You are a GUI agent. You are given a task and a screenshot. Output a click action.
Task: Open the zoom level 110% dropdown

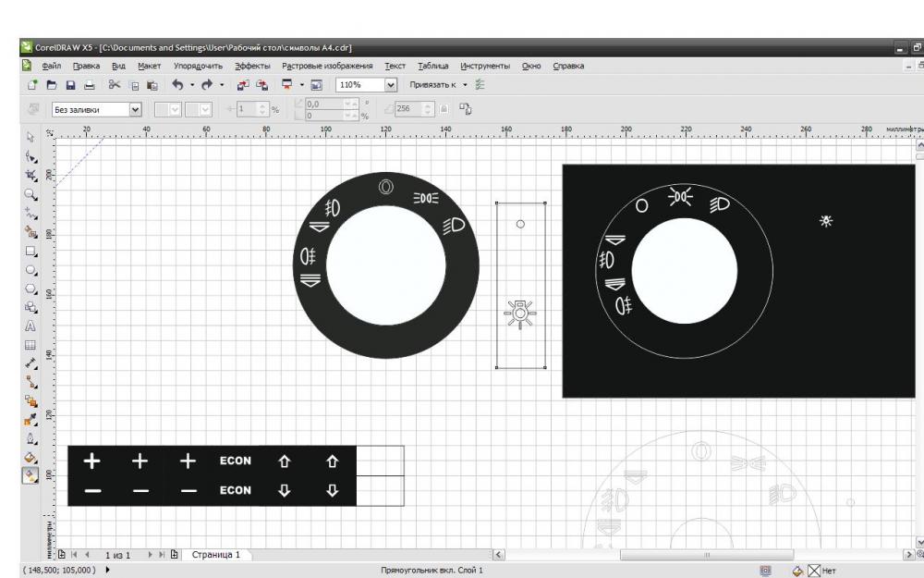click(390, 84)
